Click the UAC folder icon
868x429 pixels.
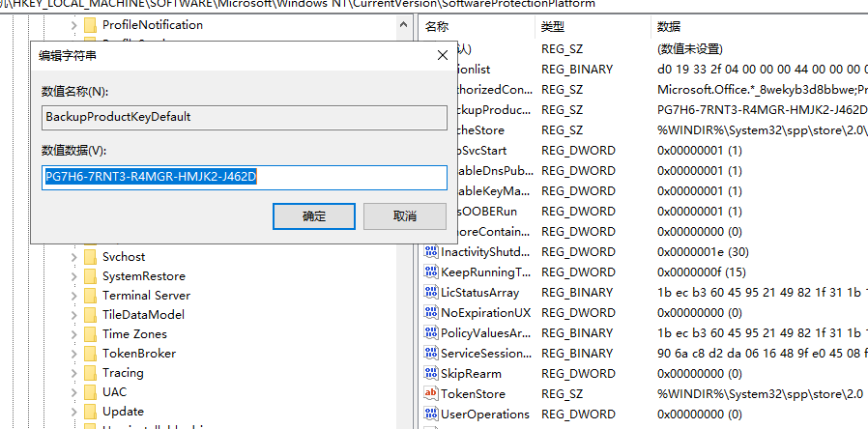click(90, 392)
